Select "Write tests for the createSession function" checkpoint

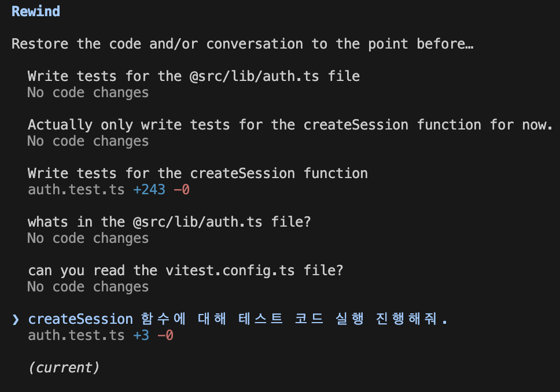click(197, 173)
